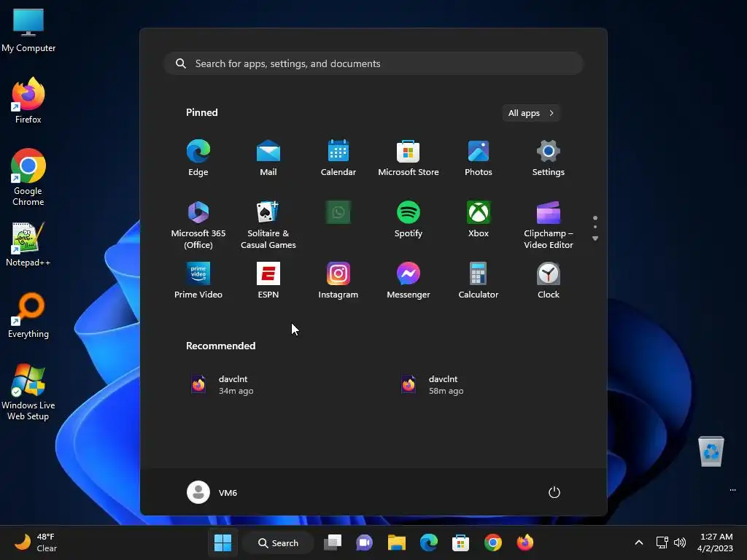
Task: Show hidden tray icons chevron
Action: click(639, 542)
